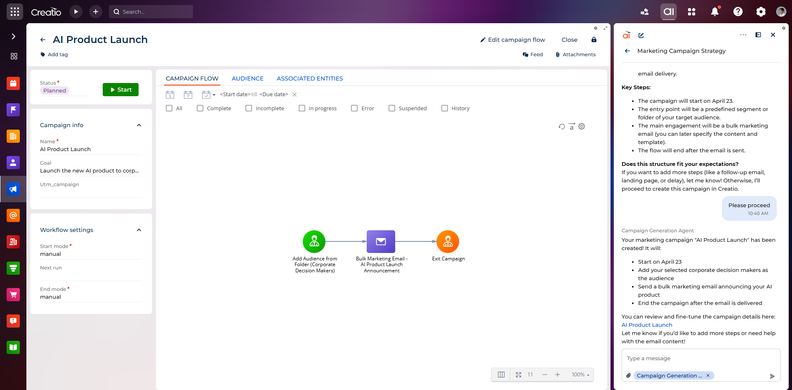Check the Complete filter checkbox
Viewport: 792px width, 390px height.
click(x=200, y=108)
